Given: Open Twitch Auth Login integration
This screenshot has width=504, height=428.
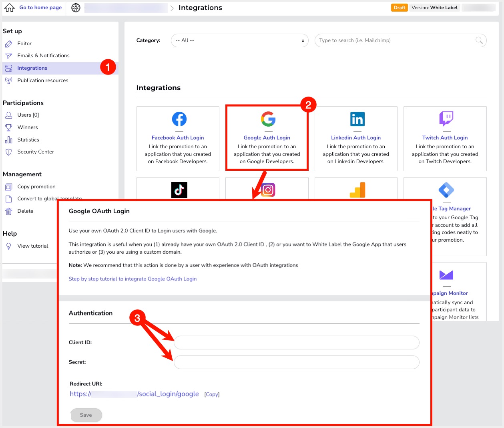Looking at the screenshot, I should point(445,139).
